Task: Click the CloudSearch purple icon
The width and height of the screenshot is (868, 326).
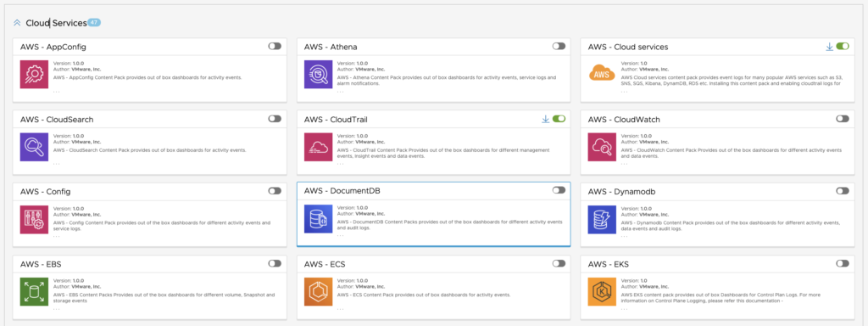Action: click(x=34, y=147)
